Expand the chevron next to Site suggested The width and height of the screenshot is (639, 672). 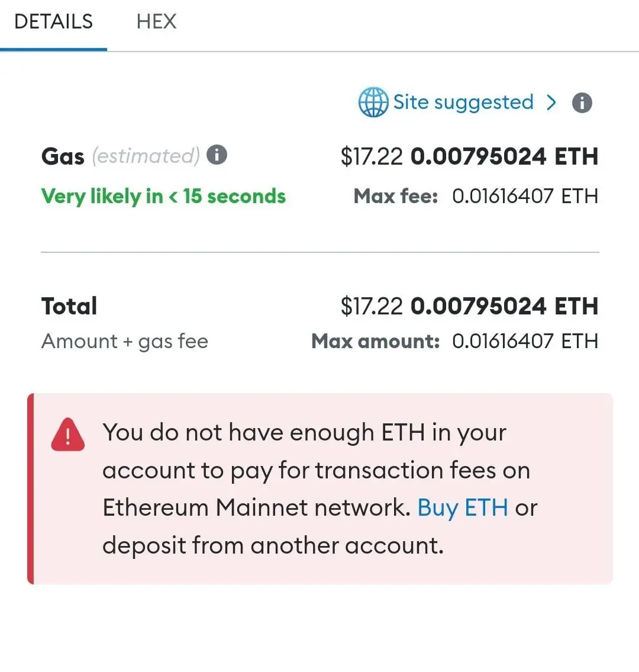coord(551,102)
